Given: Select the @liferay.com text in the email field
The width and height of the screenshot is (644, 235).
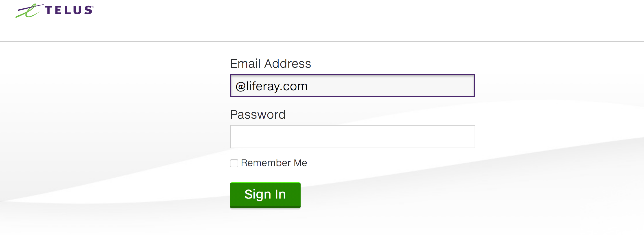Looking at the screenshot, I should click(x=271, y=86).
